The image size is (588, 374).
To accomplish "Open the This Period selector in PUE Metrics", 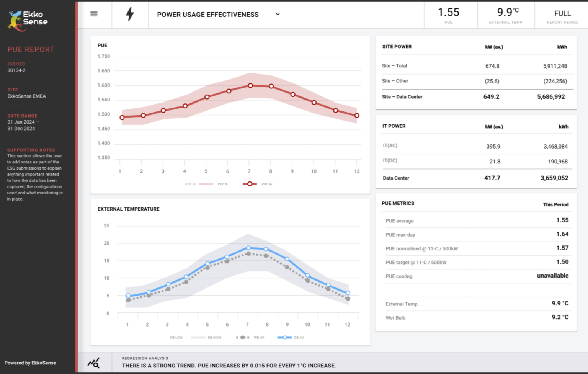I will click(555, 204).
